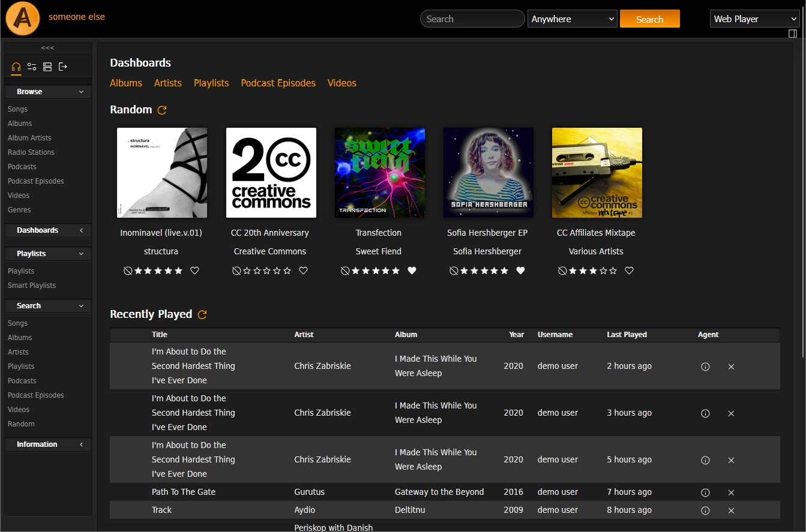Open the Web Player dropdown
This screenshot has width=806, height=532.
(x=754, y=19)
